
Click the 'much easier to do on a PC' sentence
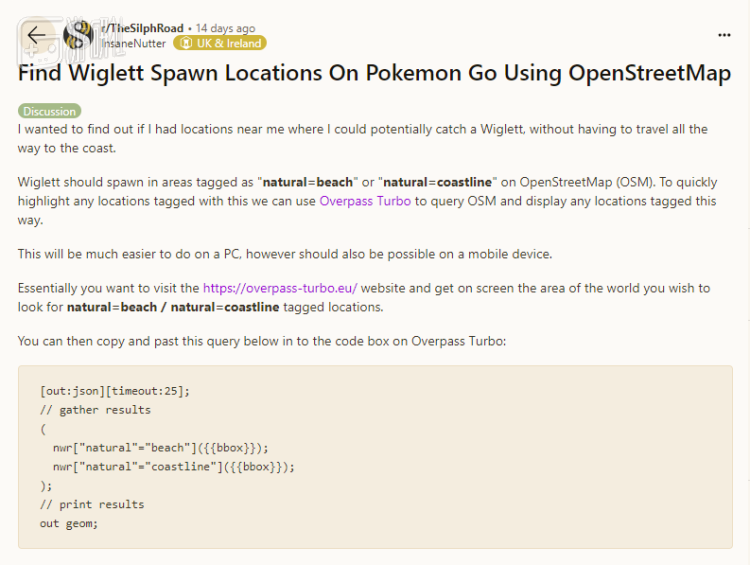tap(285, 254)
